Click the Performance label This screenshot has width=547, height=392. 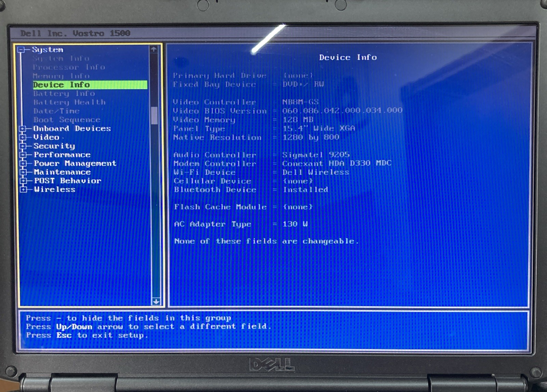[x=62, y=155]
